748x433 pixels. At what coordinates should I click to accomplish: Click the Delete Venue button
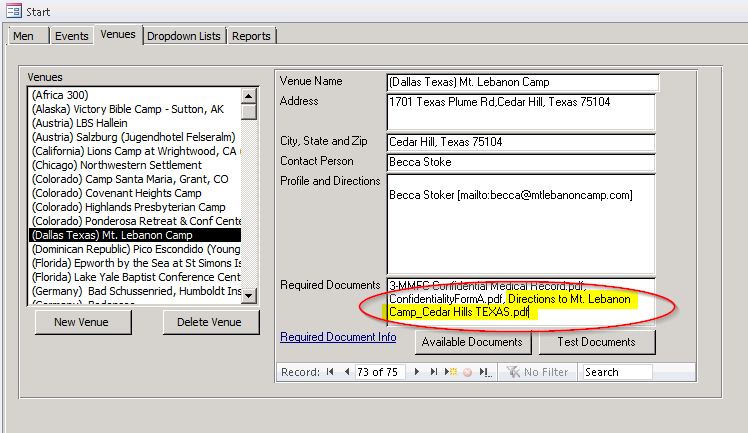210,322
